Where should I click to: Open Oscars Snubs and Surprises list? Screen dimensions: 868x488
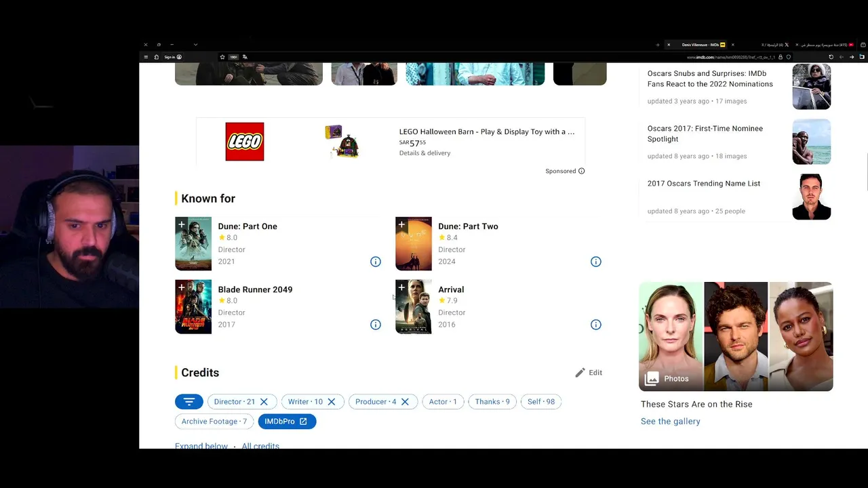710,79
